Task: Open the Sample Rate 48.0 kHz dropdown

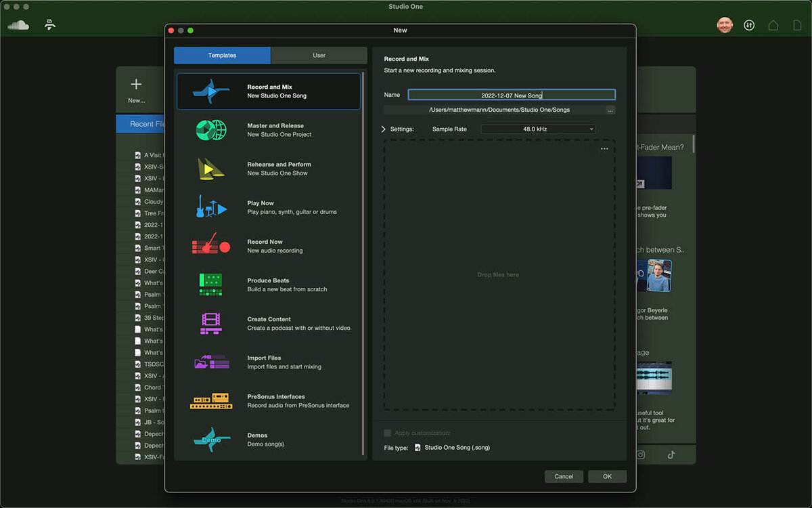Action: point(538,129)
